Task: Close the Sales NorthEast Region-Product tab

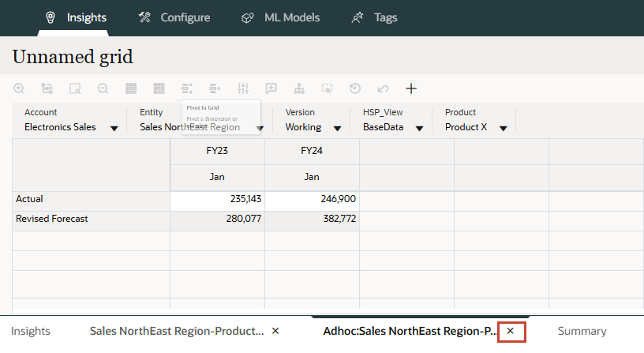Action: coord(275,331)
